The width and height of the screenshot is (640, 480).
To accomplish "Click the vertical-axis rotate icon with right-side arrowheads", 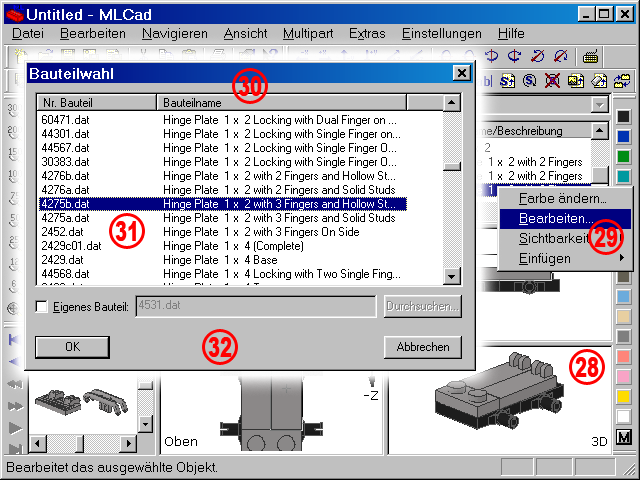I will (514, 56).
